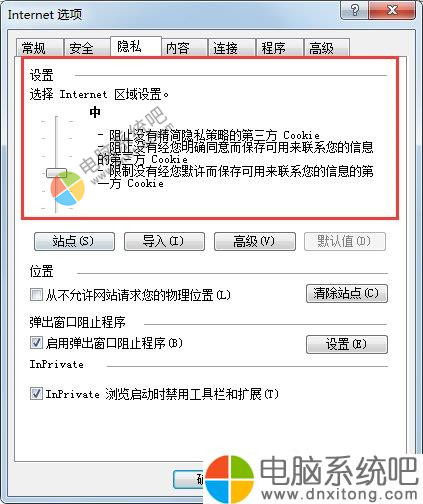
Task: Click the 站点(S) button
Action: (74, 241)
